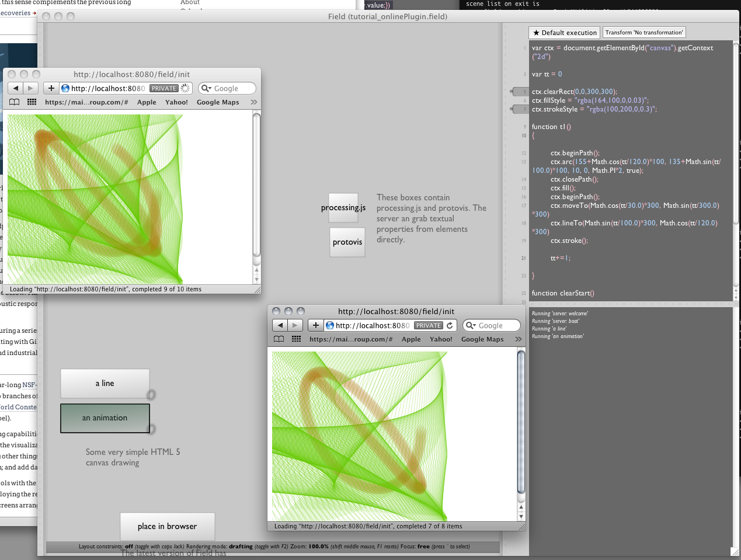The image size is (741, 560).
Task: Click the processing.js box on canvas
Action: click(x=343, y=208)
